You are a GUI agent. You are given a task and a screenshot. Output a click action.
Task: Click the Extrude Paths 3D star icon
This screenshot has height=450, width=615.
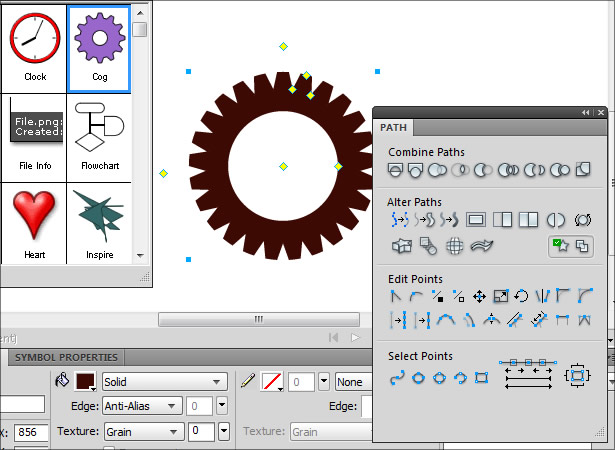(402, 246)
